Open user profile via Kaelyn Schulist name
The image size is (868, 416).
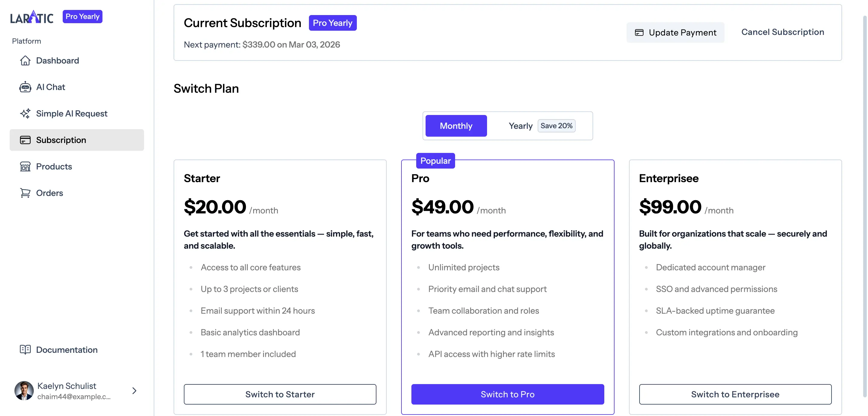pyautogui.click(x=67, y=386)
